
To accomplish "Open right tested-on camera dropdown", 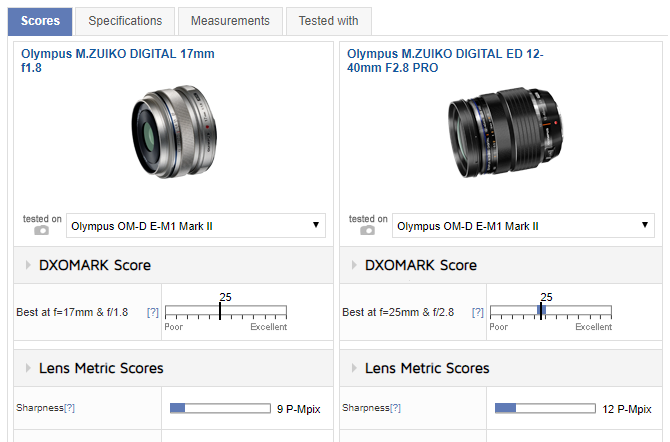I will [523, 226].
